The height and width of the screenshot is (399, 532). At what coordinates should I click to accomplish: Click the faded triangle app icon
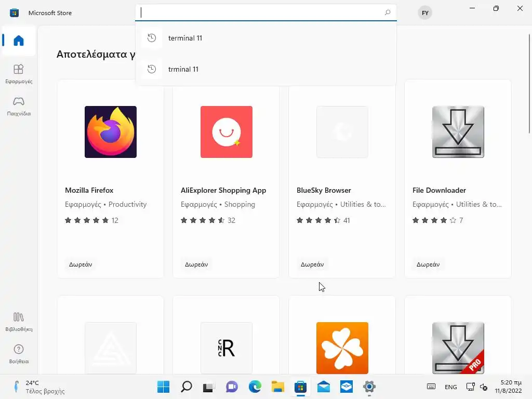click(111, 348)
